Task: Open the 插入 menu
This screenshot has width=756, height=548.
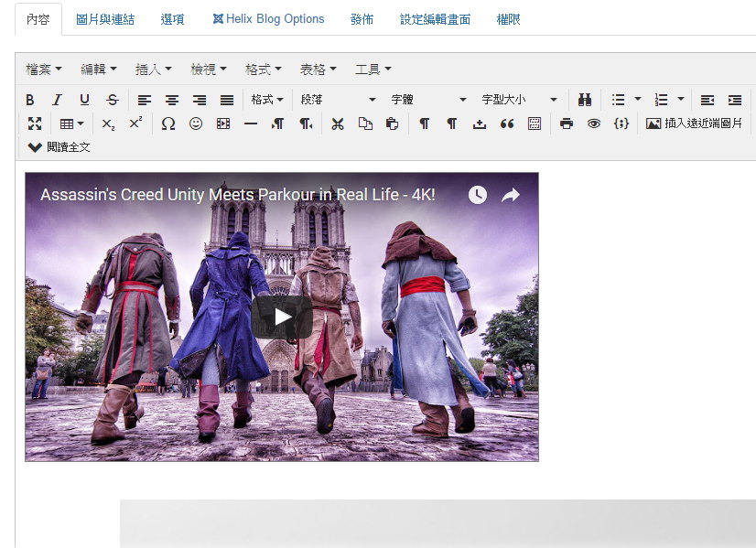Action: coord(153,69)
